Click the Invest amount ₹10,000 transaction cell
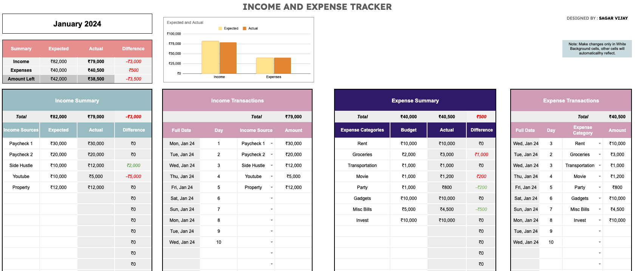 (617, 220)
